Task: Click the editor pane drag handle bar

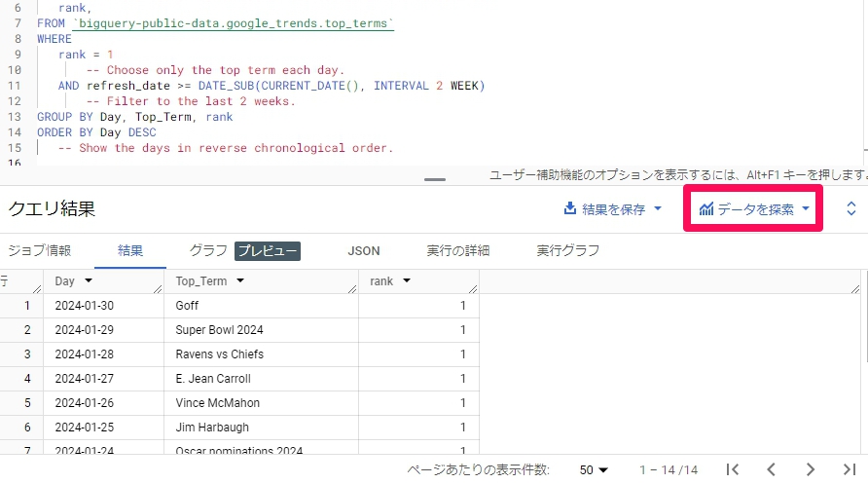Action: [435, 179]
